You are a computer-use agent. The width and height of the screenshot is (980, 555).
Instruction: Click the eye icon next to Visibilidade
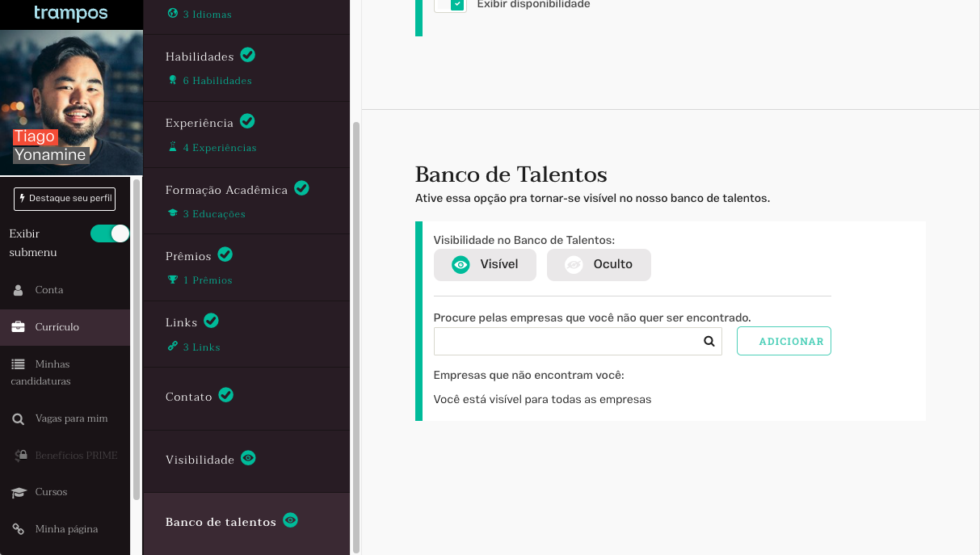click(x=248, y=458)
